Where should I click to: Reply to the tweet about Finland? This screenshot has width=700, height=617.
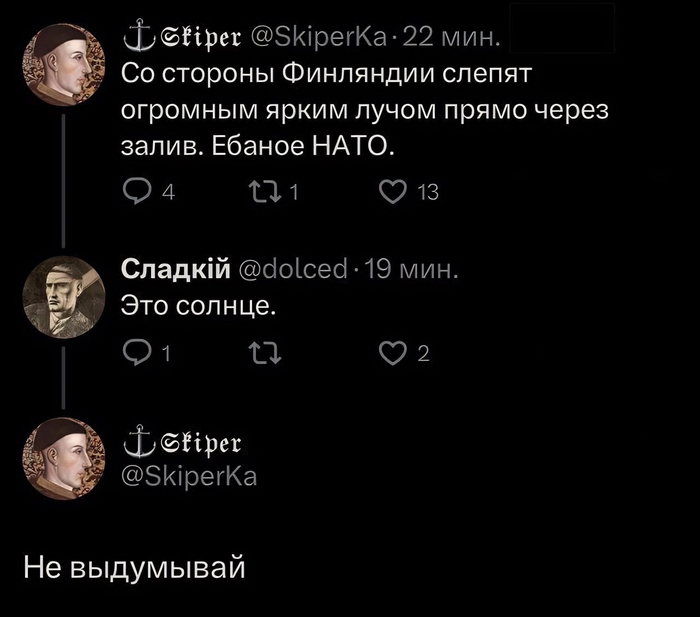(x=134, y=193)
